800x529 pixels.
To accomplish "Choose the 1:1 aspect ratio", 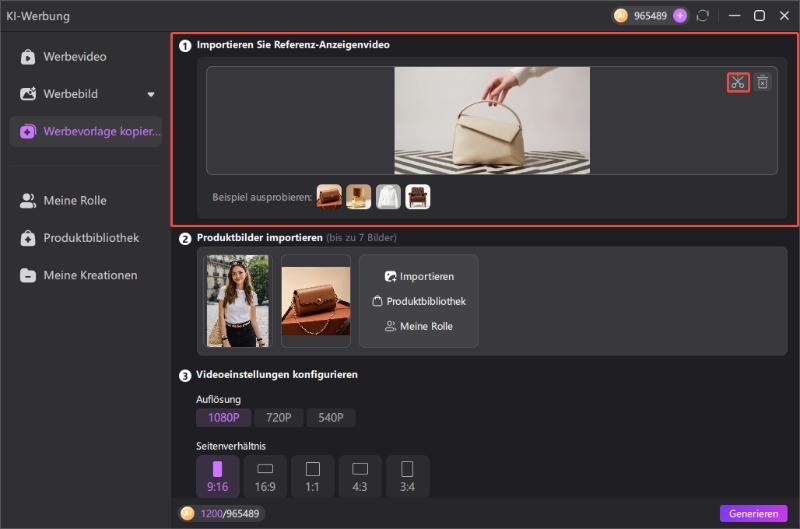I will click(x=312, y=476).
